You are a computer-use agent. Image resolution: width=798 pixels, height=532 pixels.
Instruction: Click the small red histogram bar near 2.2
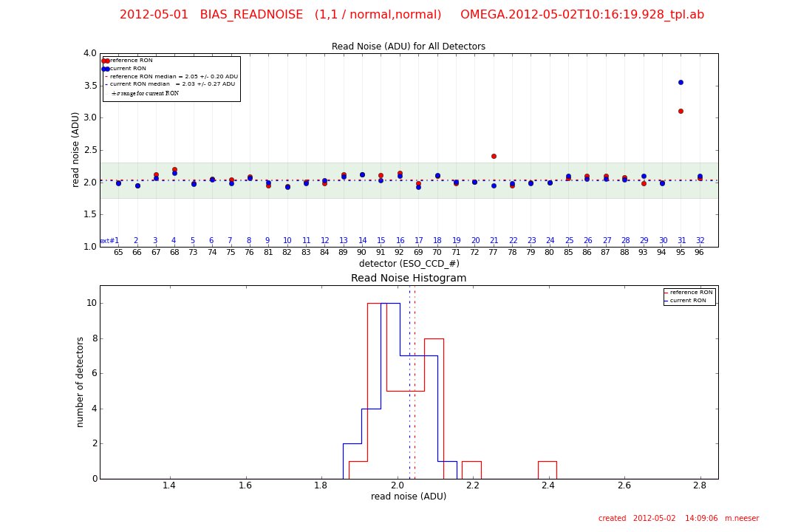[x=471, y=470]
